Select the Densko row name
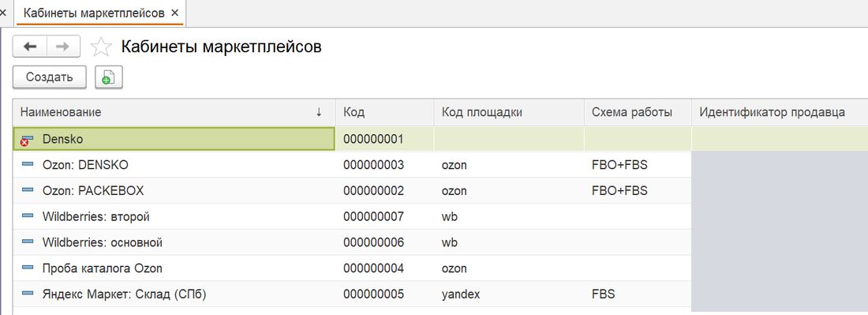 62,139
